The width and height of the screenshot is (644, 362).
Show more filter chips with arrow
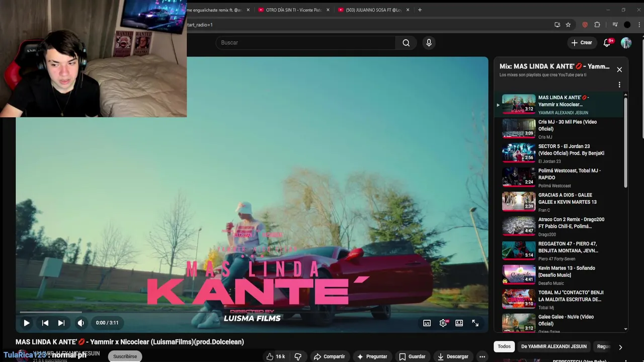pyautogui.click(x=620, y=347)
